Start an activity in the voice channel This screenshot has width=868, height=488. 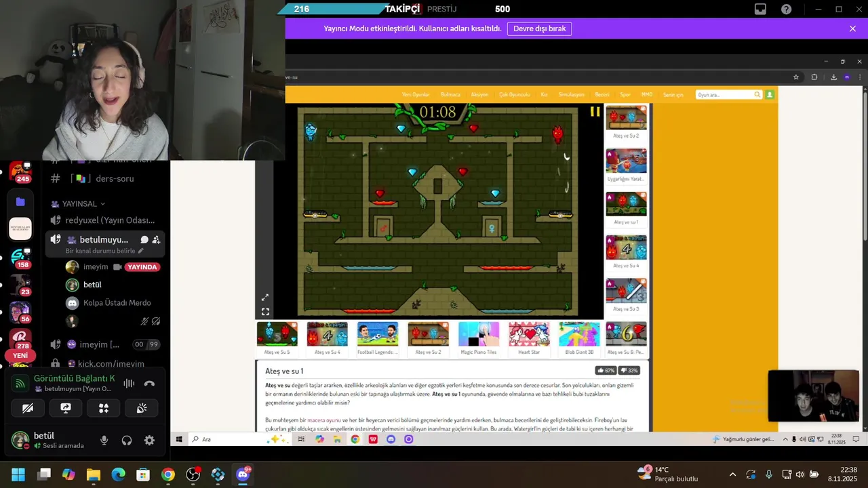(104, 408)
